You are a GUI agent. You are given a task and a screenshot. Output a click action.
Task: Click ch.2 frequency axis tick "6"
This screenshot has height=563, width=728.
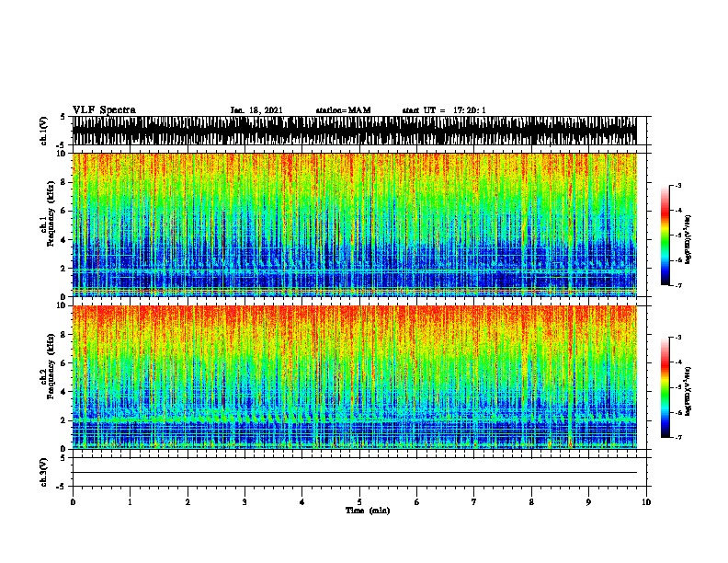pos(64,363)
